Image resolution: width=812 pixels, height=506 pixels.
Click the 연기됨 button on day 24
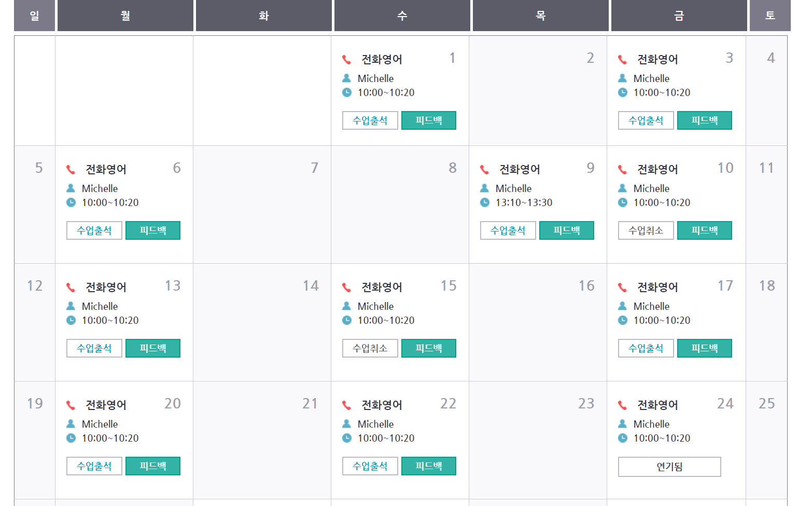tap(669, 467)
